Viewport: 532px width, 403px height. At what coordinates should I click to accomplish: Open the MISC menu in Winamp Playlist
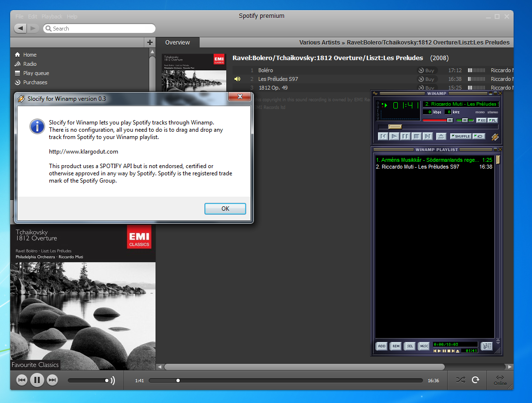click(424, 346)
